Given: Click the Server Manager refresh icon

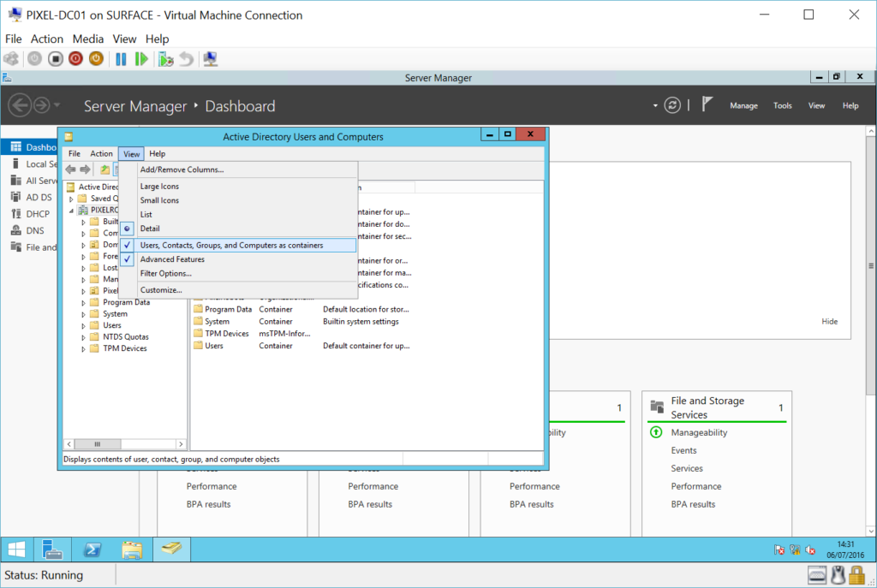Looking at the screenshot, I should click(x=673, y=105).
